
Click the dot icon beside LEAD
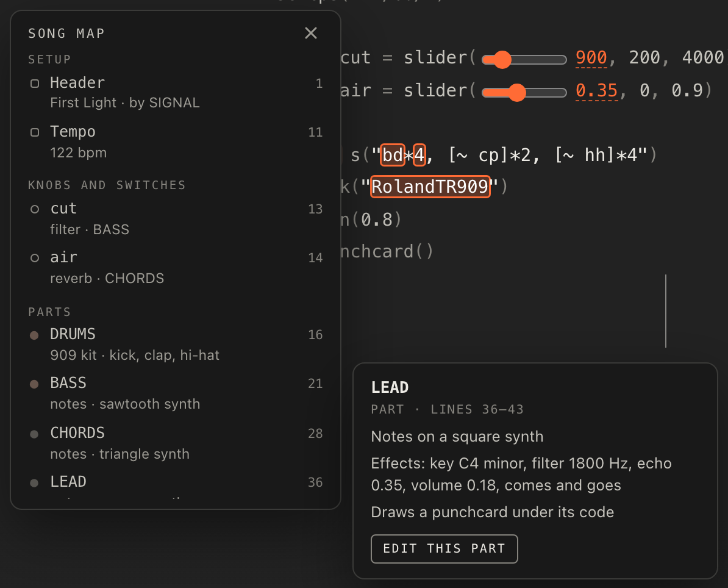34,482
